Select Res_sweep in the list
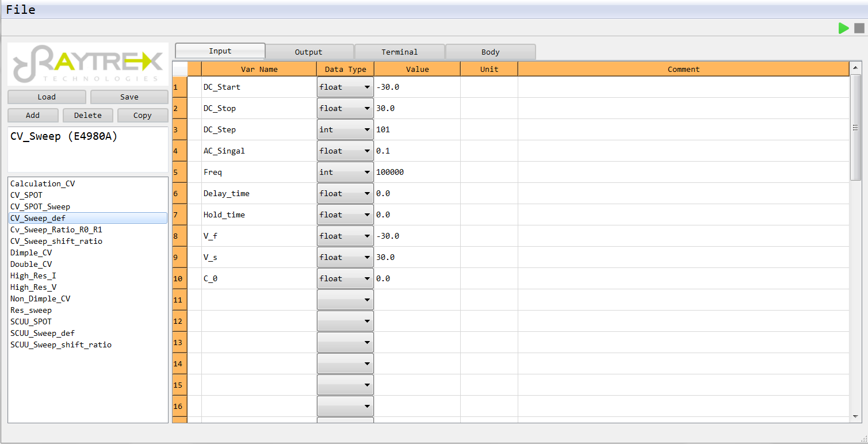 coord(88,310)
